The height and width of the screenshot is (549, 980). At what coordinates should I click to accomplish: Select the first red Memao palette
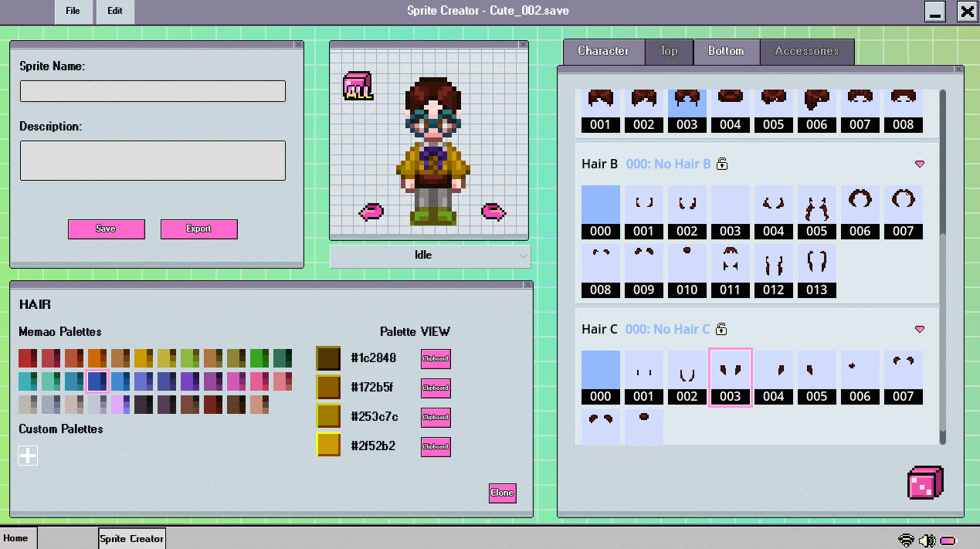tap(28, 358)
